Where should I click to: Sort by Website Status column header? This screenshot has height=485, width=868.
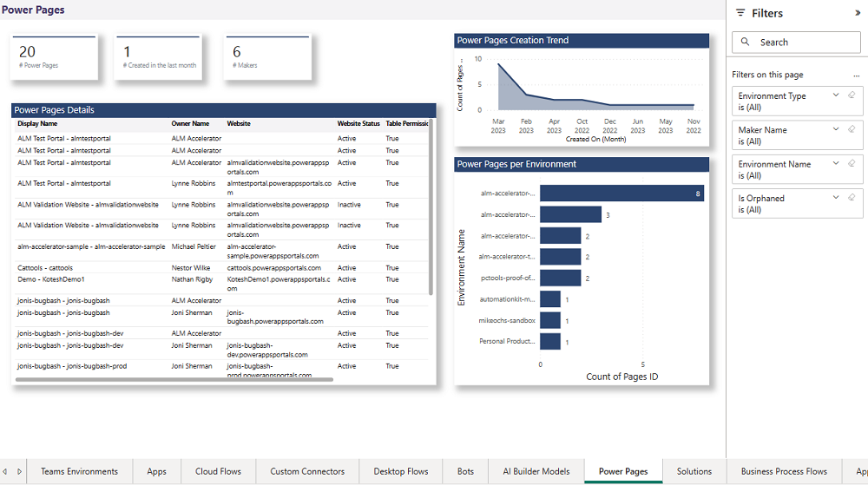tap(358, 123)
